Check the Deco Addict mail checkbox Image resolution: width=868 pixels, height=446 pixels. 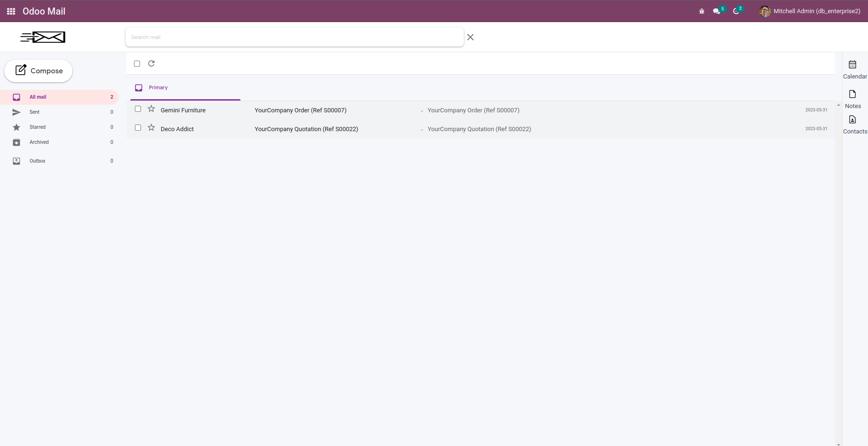pyautogui.click(x=138, y=127)
